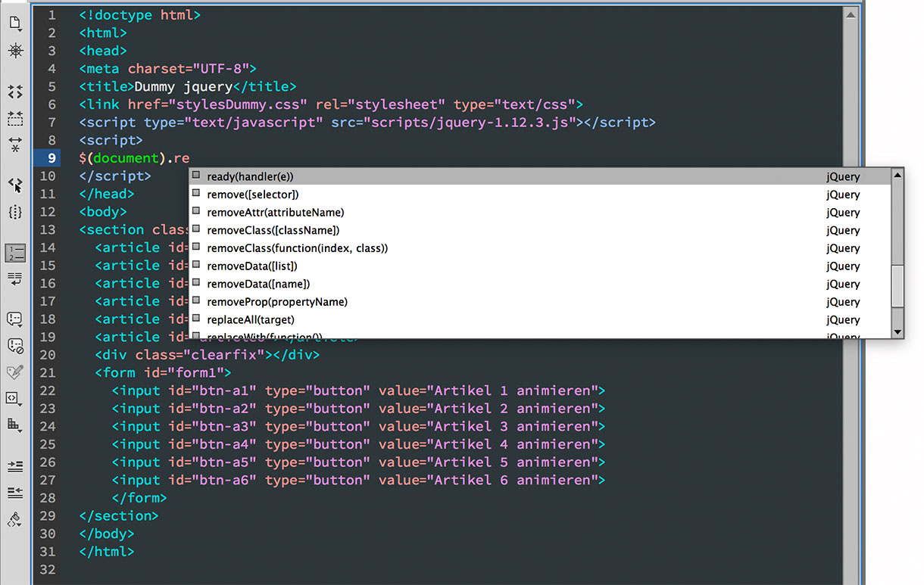This screenshot has height=585, width=924.
Task: Click the Balance Braces icon
Action: click(15, 212)
